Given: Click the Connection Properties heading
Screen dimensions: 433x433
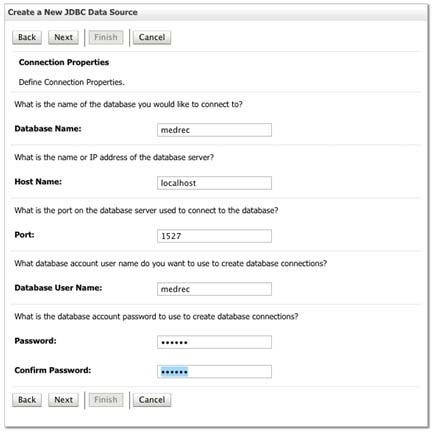Looking at the screenshot, I should (x=64, y=62).
